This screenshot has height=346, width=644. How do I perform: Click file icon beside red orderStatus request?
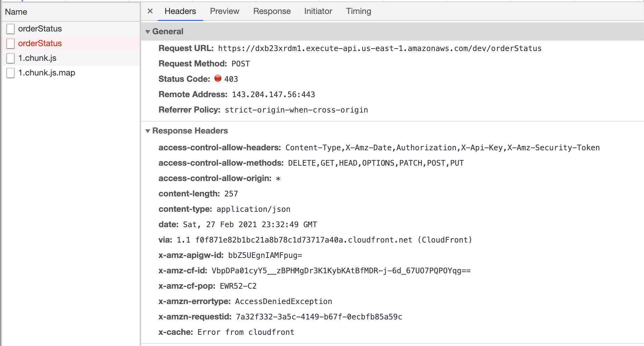click(11, 43)
